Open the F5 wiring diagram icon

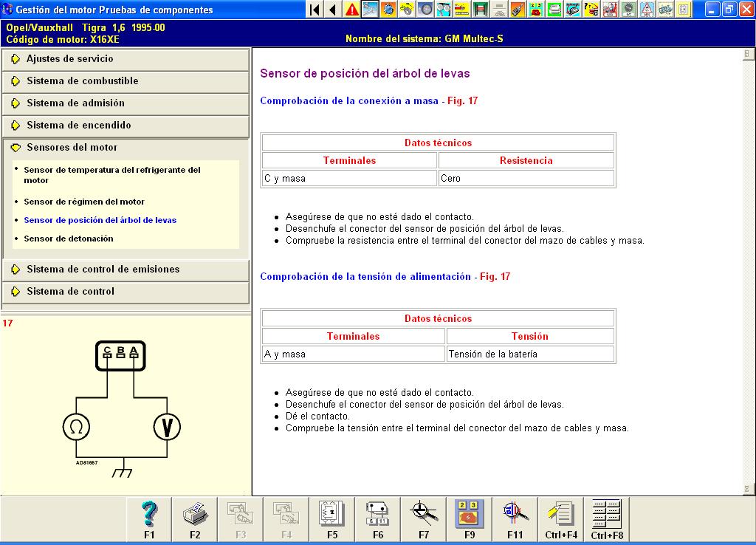[331, 519]
